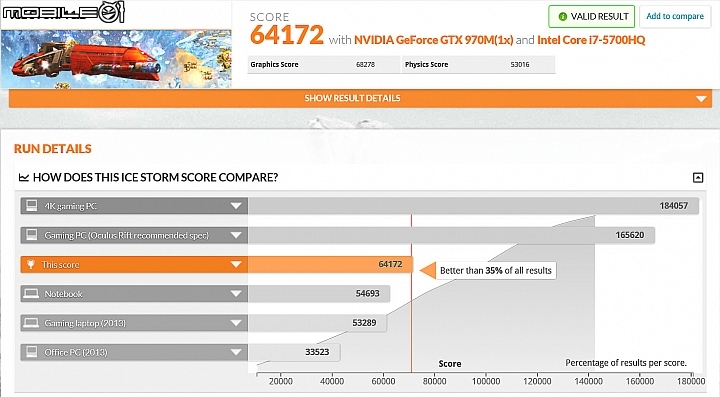
Task: Click the desktop icon on the Gaming PC Oculus row
Action: coord(32,235)
